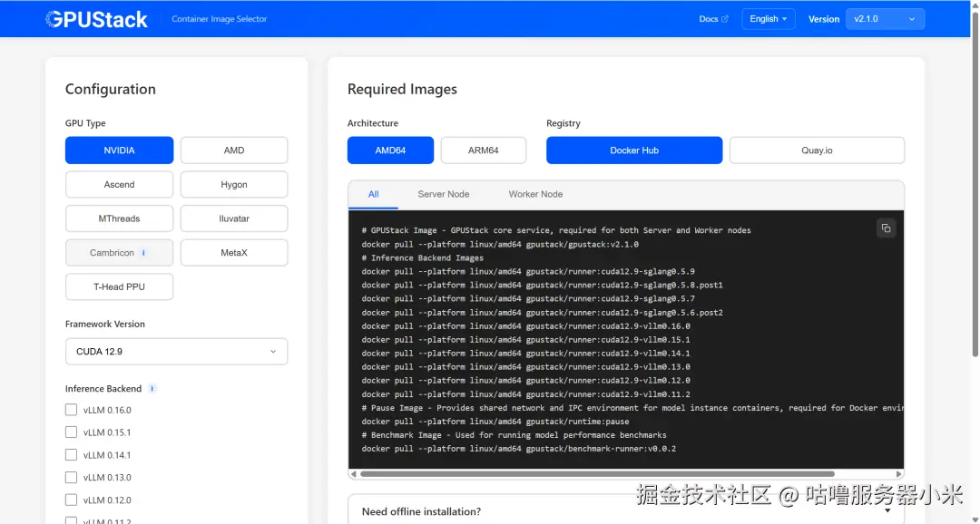Choose ARM64 architecture
This screenshot has width=980, height=524.
tap(484, 150)
